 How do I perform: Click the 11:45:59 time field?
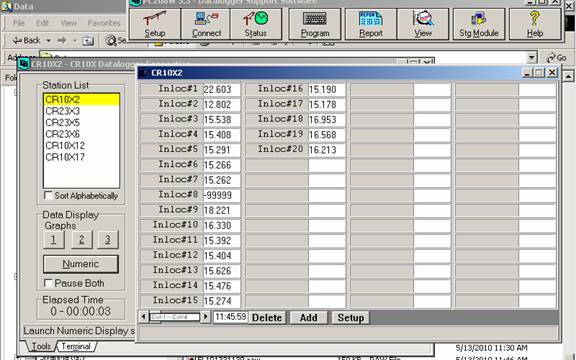coord(230,317)
